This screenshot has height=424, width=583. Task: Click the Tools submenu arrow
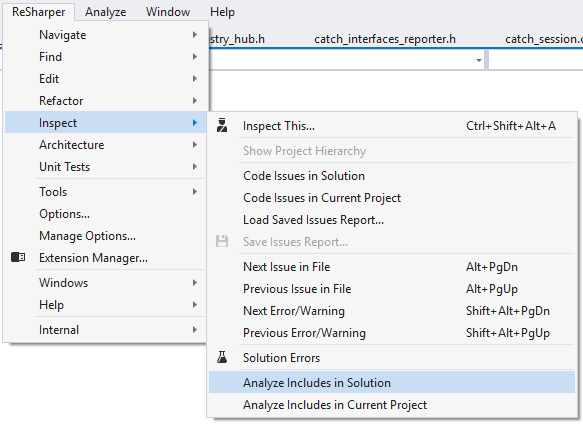(x=194, y=192)
